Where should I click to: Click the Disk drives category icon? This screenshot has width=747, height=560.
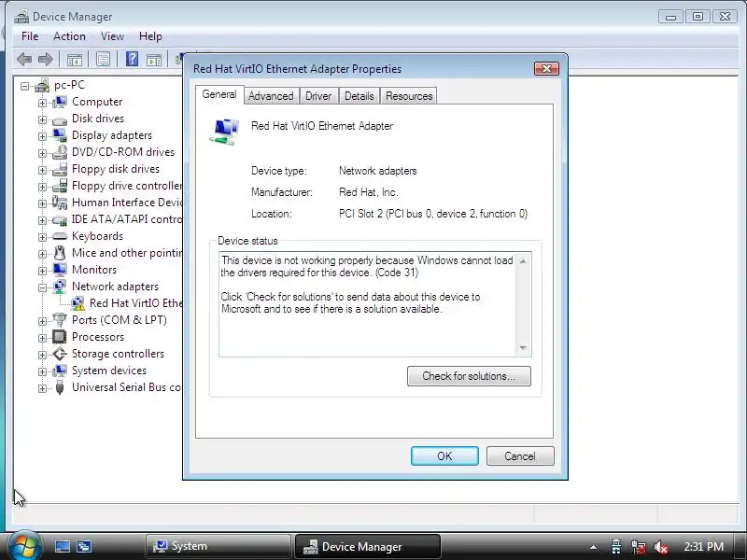(60, 119)
